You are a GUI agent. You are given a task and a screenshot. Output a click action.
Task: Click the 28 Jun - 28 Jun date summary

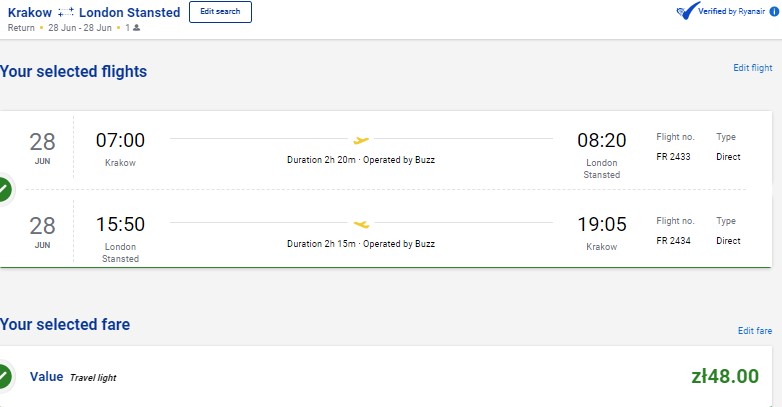click(80, 28)
